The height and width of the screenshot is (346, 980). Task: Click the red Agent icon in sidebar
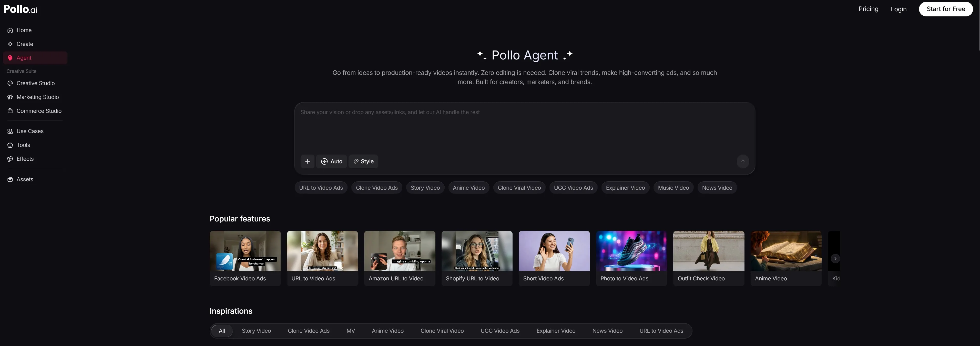[x=10, y=58]
